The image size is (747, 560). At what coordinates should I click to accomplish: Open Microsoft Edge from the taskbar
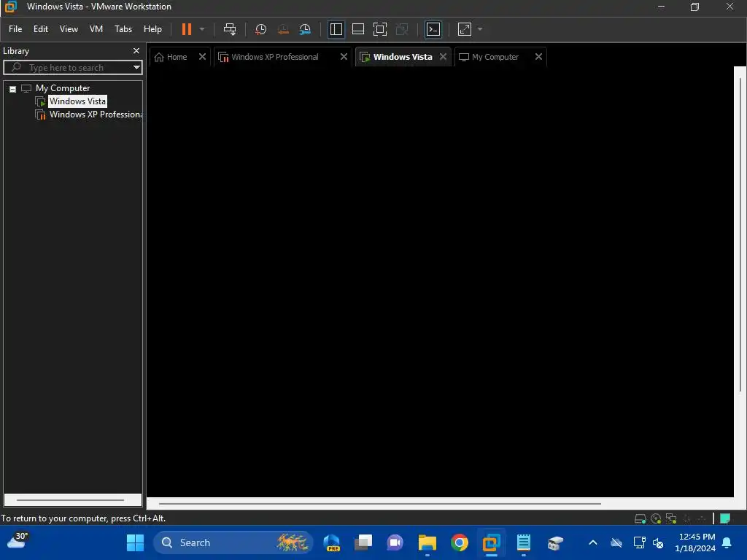(x=332, y=542)
